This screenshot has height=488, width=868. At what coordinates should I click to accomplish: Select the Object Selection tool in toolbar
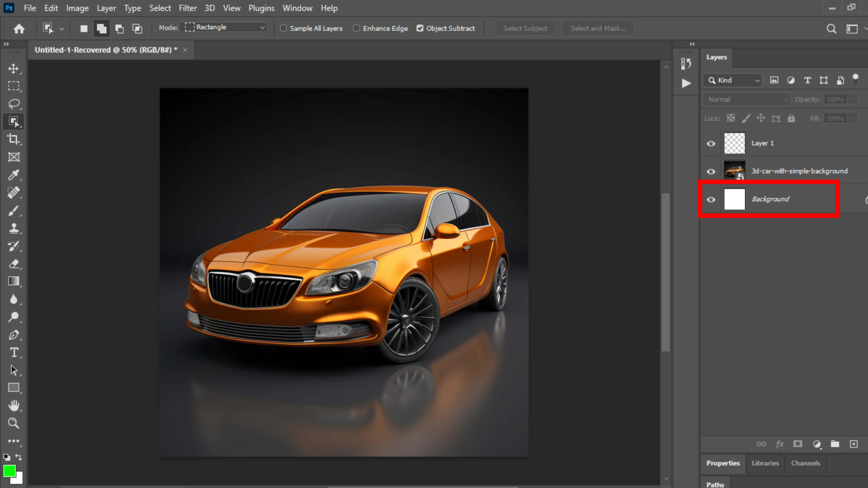pos(13,122)
